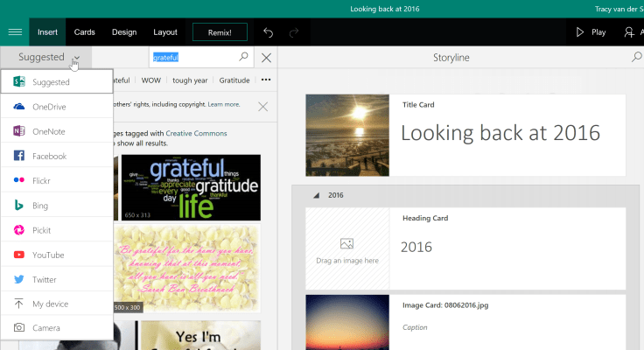The image size is (644, 350).
Task: Select Camera from source list
Action: click(x=47, y=328)
